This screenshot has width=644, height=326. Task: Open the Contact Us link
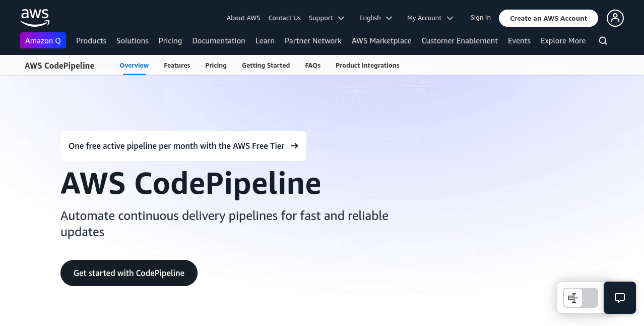tap(285, 18)
